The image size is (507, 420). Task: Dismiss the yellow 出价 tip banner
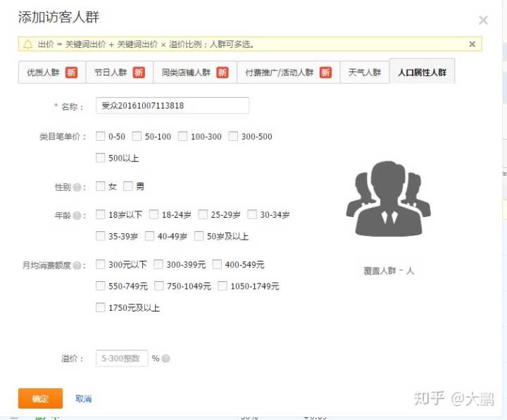click(x=472, y=44)
